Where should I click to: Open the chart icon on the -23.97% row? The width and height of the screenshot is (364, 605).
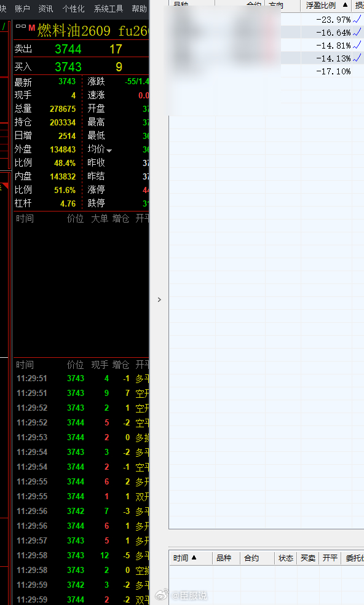[357, 19]
